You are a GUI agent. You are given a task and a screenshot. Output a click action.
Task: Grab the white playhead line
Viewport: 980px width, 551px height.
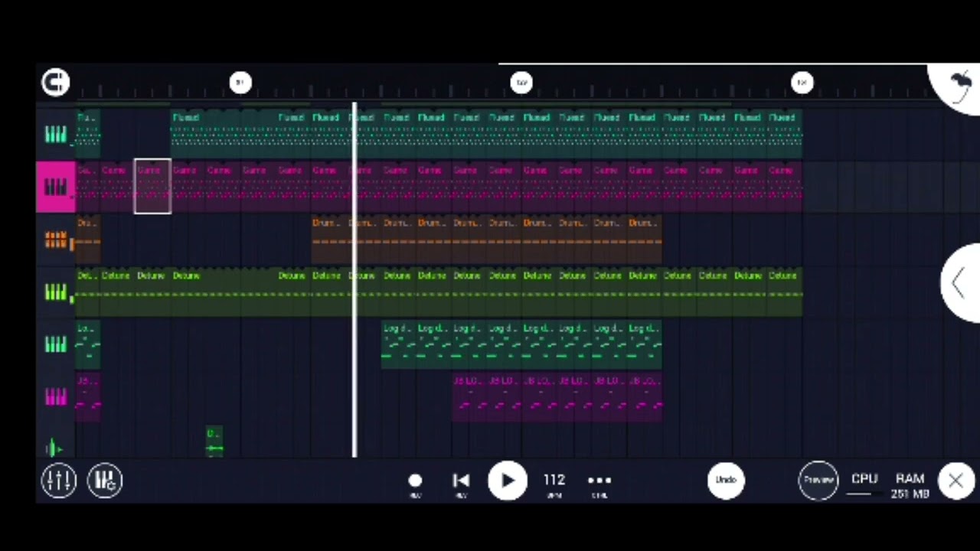click(354, 280)
